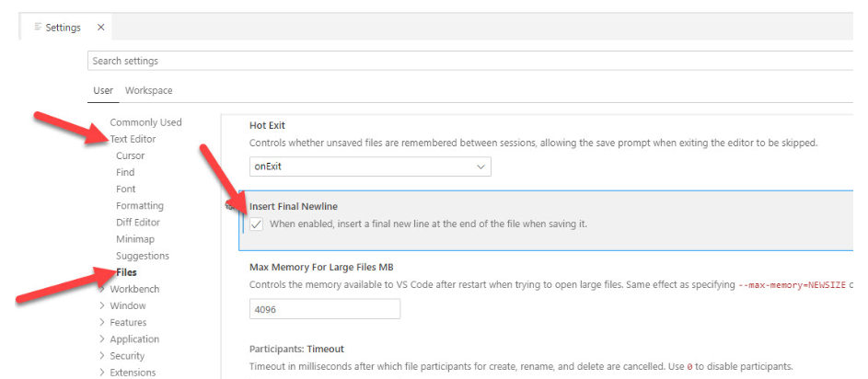Expand the Security settings section
The width and height of the screenshot is (868, 379).
(x=102, y=356)
